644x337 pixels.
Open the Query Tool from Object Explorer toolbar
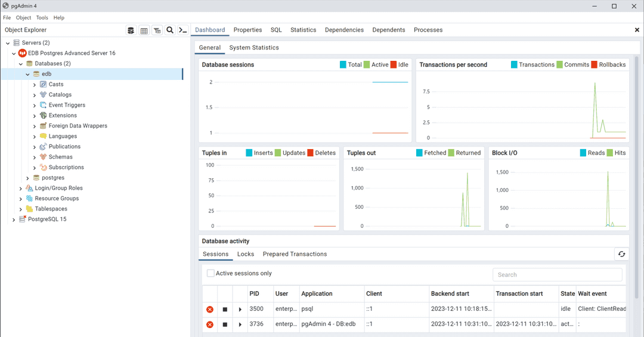131,30
